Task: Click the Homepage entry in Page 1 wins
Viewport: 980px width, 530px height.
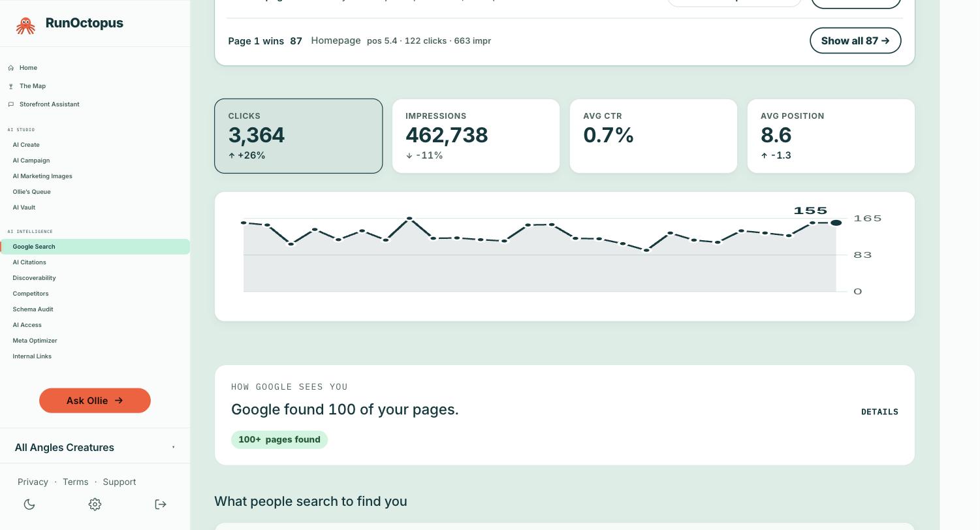Action: coord(336,40)
